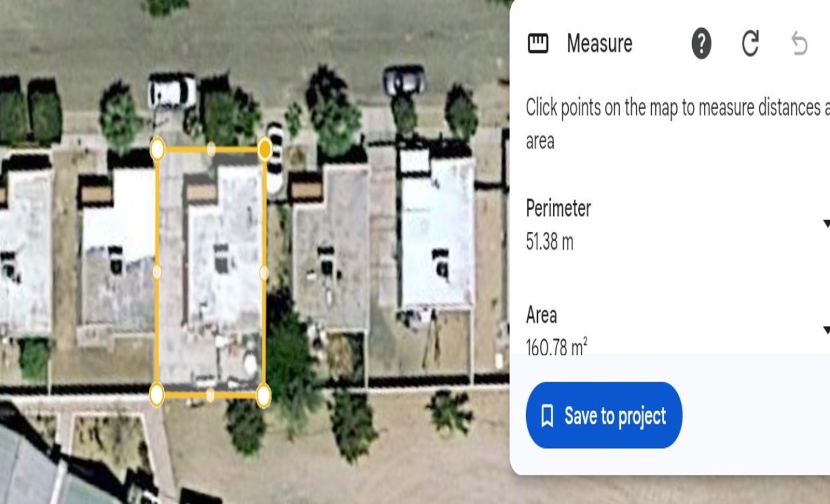This screenshot has height=504, width=830.
Task: Restart measurement with the circular arrow icon
Action: [x=750, y=43]
